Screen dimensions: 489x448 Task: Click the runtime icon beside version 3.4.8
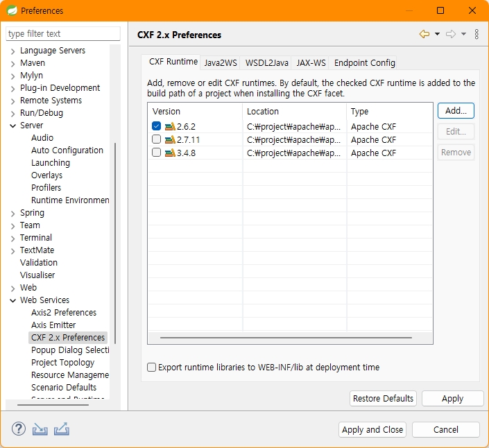(170, 153)
